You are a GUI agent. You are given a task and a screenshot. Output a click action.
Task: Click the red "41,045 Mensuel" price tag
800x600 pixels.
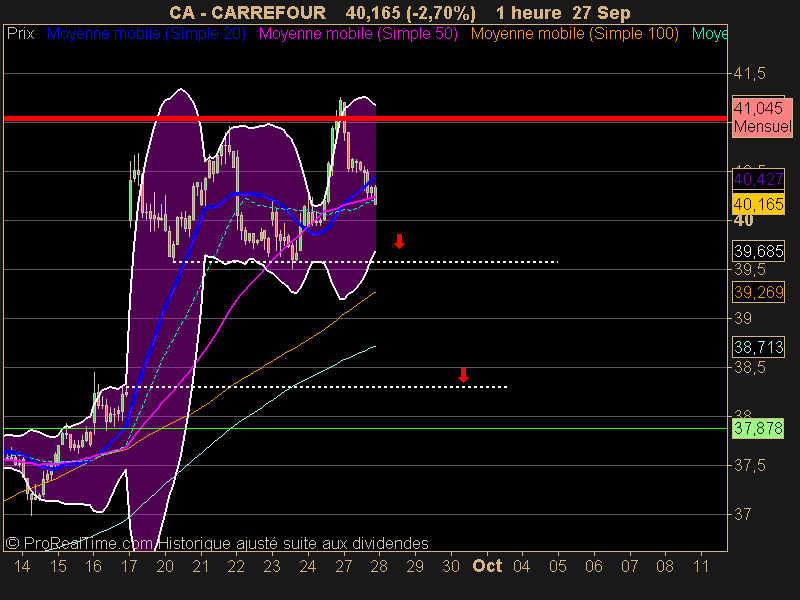click(x=762, y=117)
